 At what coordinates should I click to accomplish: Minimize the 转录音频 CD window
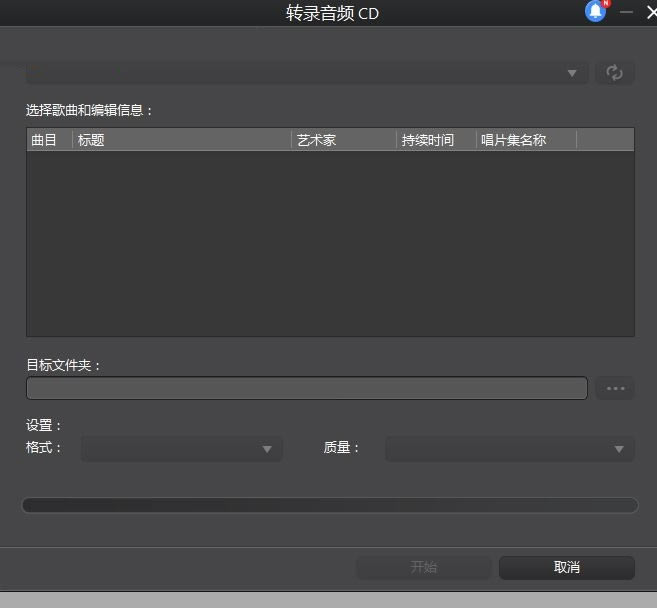click(627, 12)
